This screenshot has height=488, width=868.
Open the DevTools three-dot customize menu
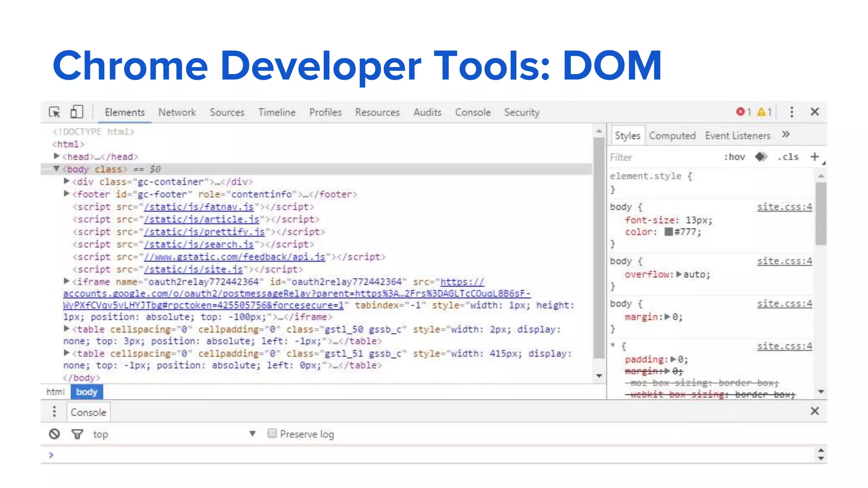(x=792, y=112)
